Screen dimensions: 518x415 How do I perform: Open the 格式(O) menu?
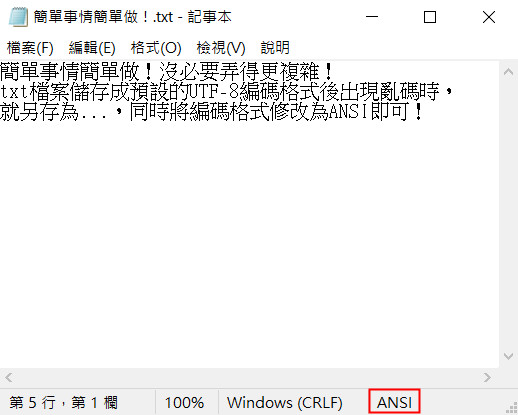tap(156, 48)
